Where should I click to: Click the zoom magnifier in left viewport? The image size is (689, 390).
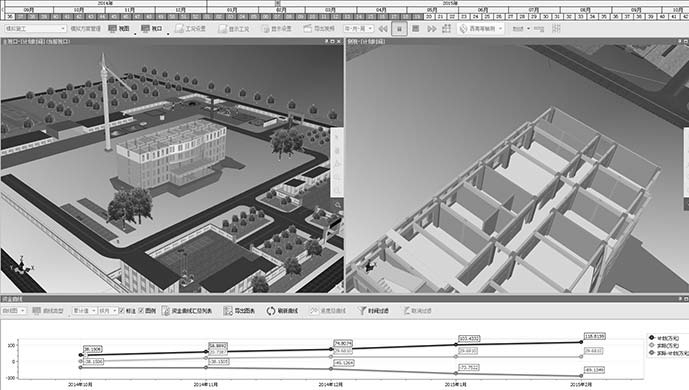pos(337,205)
